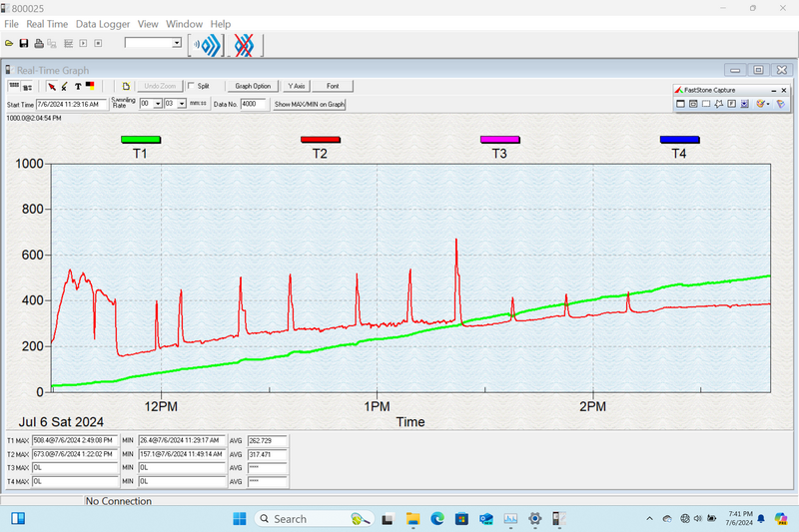The image size is (799, 532).
Task: Click the disconnect icon with red X
Action: point(245,44)
